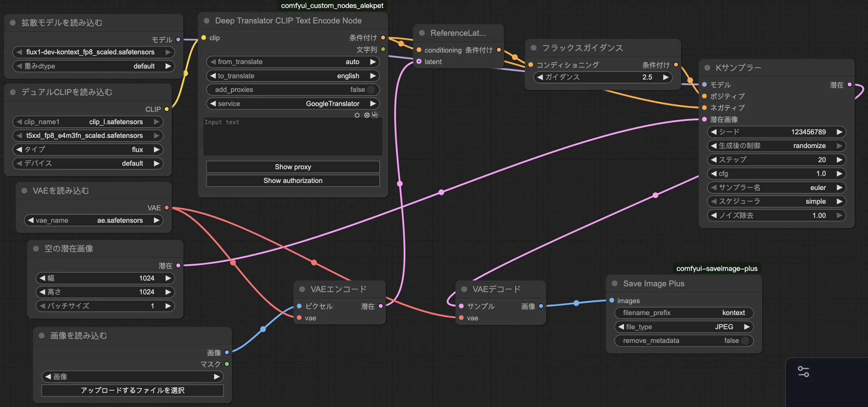The image size is (868, 407).
Task: Collapse the 拡散モデルを読み込む node via its title dot
Action: (x=13, y=23)
